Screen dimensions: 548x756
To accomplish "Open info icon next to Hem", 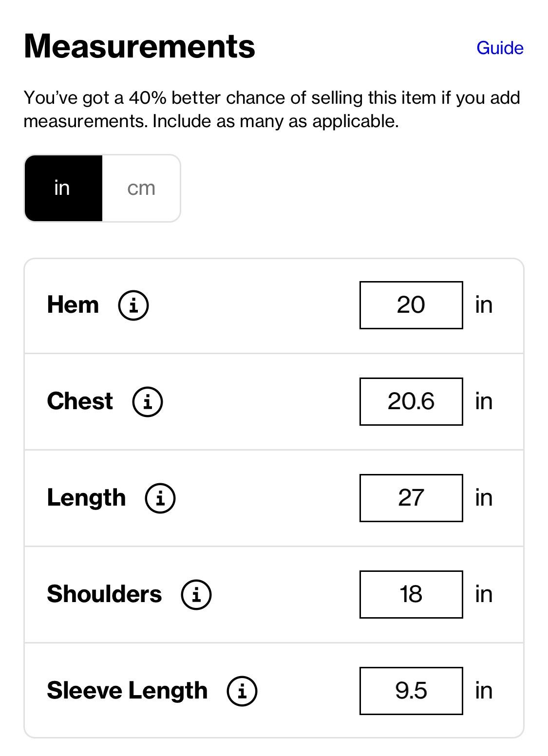I will coord(133,305).
